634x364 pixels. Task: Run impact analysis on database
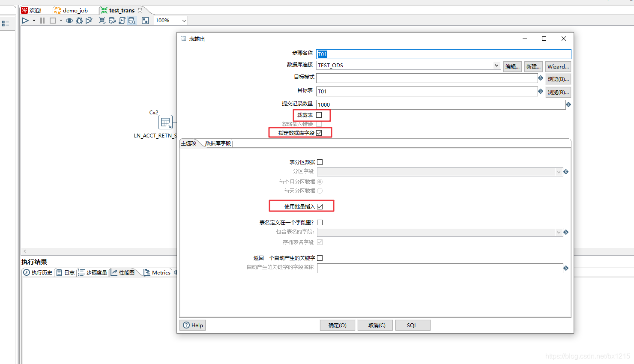coord(112,21)
